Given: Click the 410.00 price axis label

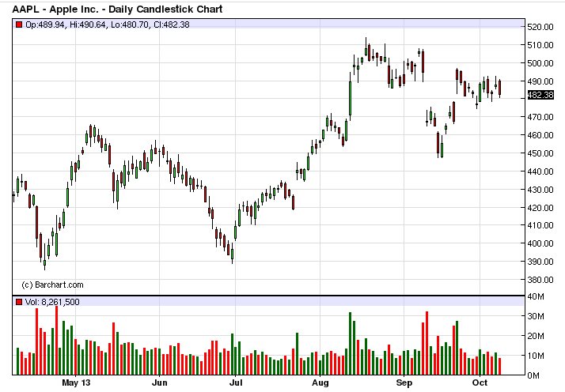Looking at the screenshot, I should click(540, 225).
